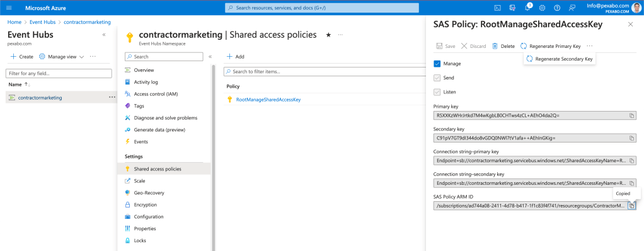Screen dimensions: 644x251
Task: Open more commands ellipsis beside Manage view
Action: tap(93, 57)
